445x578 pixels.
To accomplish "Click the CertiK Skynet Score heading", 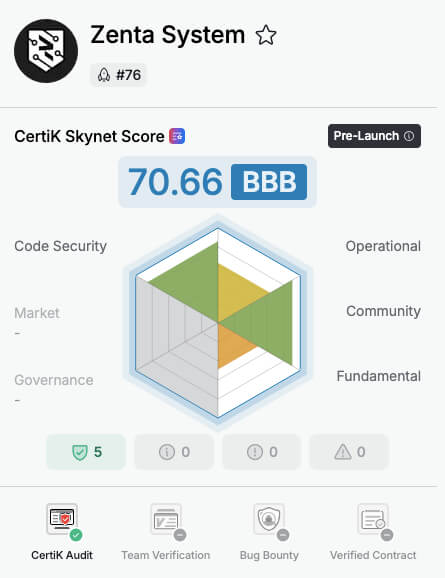I will click(89, 136).
